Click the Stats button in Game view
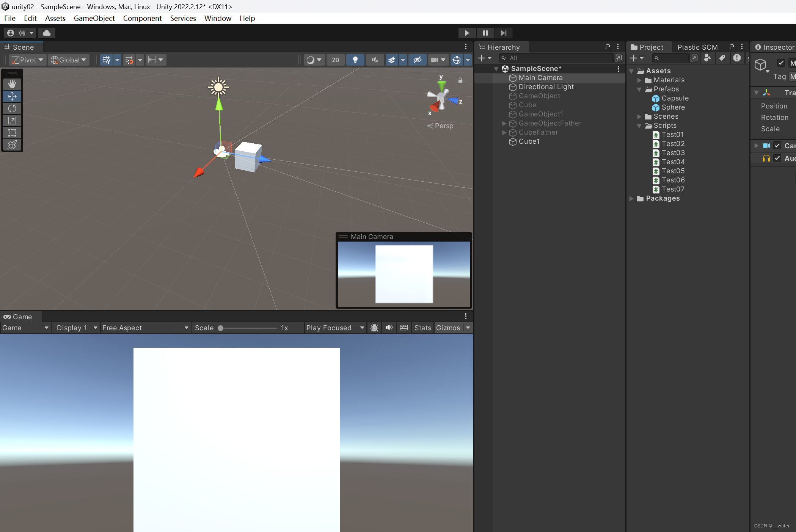 point(422,328)
